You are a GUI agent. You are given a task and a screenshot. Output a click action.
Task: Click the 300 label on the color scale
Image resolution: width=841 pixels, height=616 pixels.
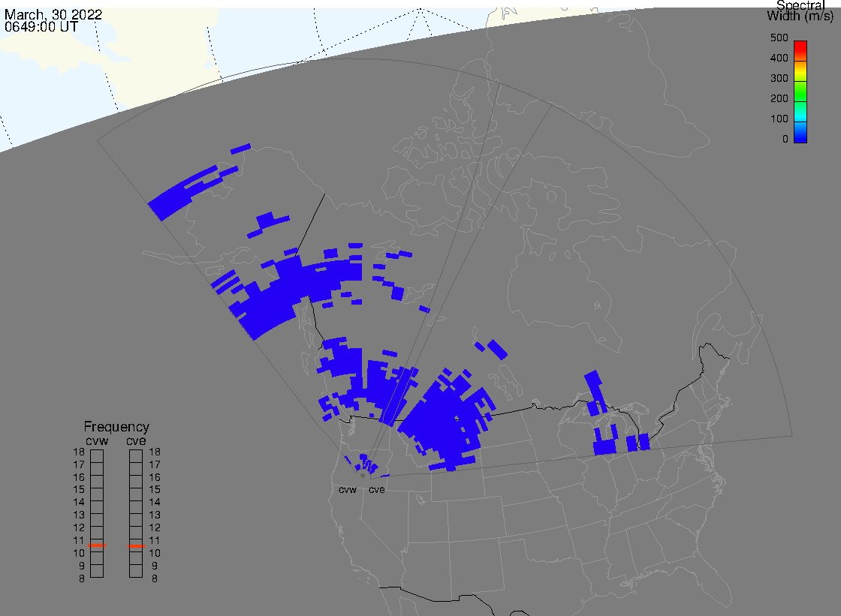tap(779, 78)
